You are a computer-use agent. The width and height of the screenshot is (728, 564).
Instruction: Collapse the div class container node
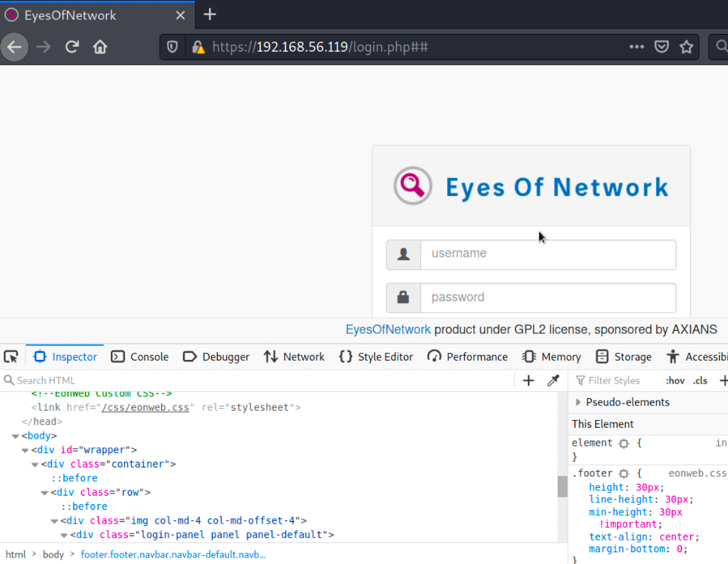click(35, 464)
